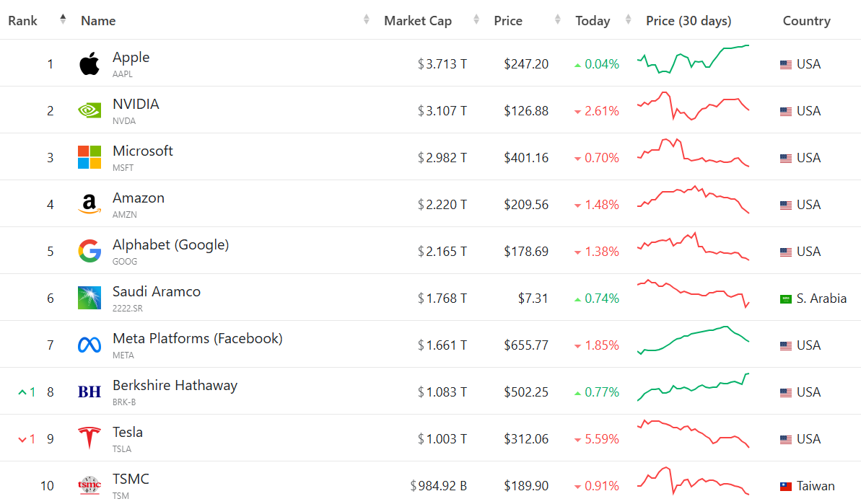
Task: Open the Apple company name link
Action: point(131,58)
